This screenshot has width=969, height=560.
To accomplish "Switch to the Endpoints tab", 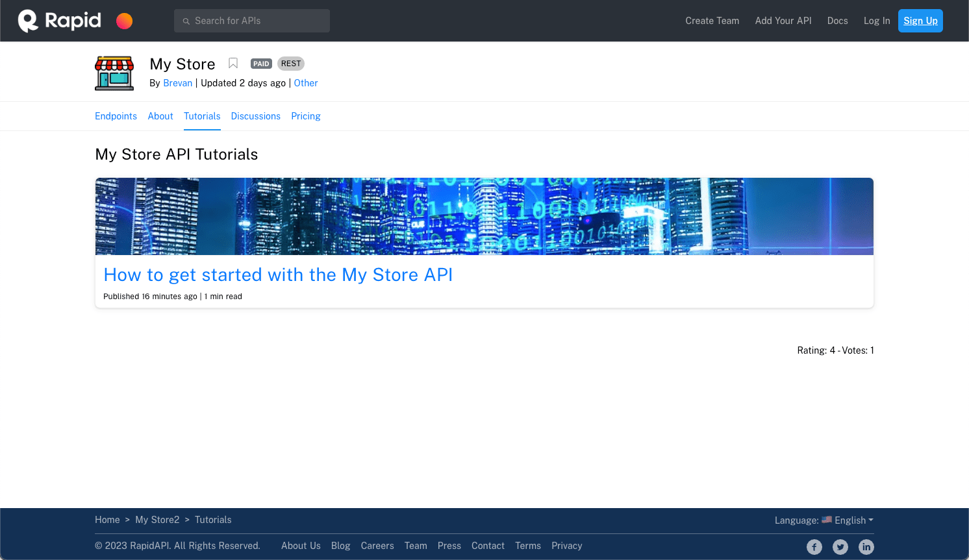I will [116, 116].
